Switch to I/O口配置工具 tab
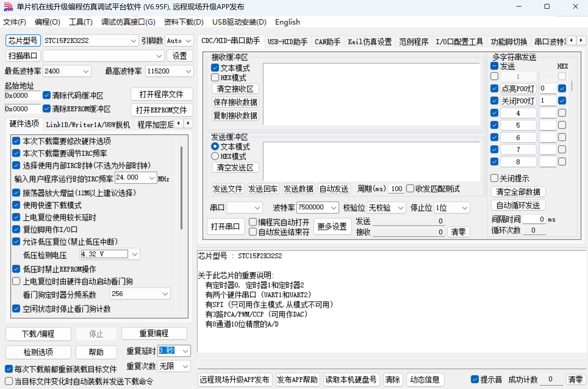Image resolution: width=588 pixels, height=389 pixels. [x=459, y=42]
